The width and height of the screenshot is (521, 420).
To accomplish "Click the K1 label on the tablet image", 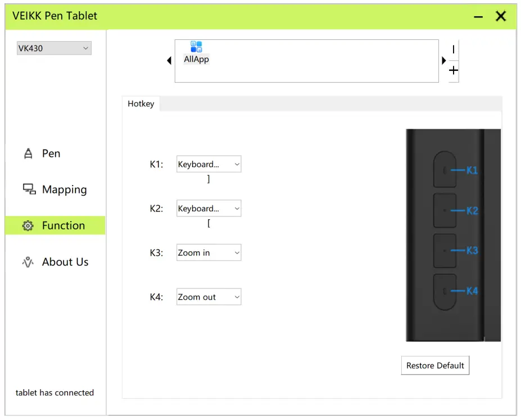I will (472, 171).
